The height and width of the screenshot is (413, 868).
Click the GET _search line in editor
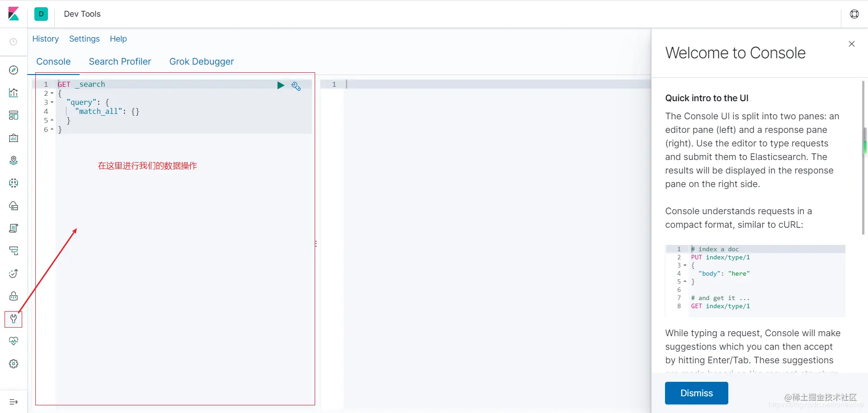(x=81, y=84)
